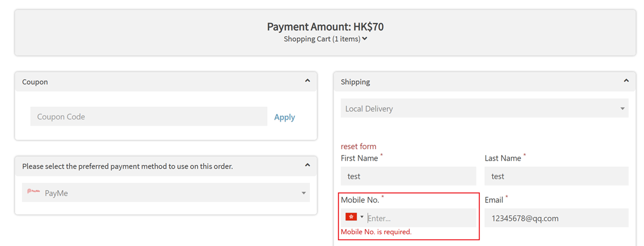The height and width of the screenshot is (246, 644).
Task: Click the PayMe logo icon
Action: pos(33,192)
